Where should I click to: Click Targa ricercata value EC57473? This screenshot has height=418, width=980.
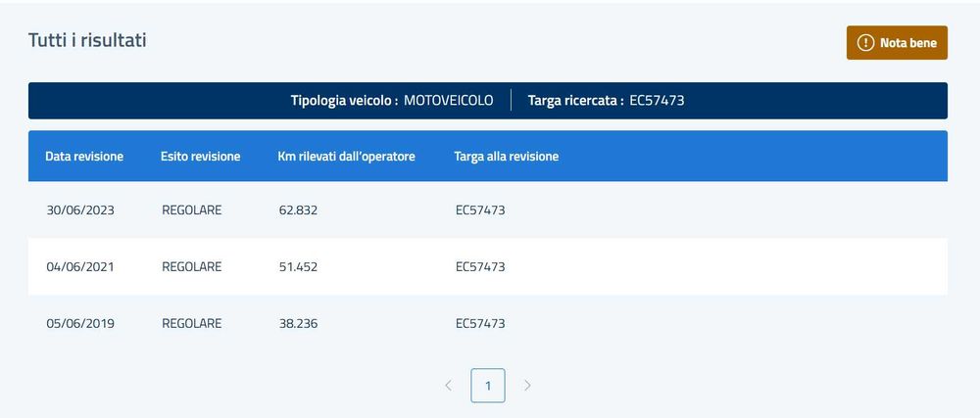pos(657,101)
